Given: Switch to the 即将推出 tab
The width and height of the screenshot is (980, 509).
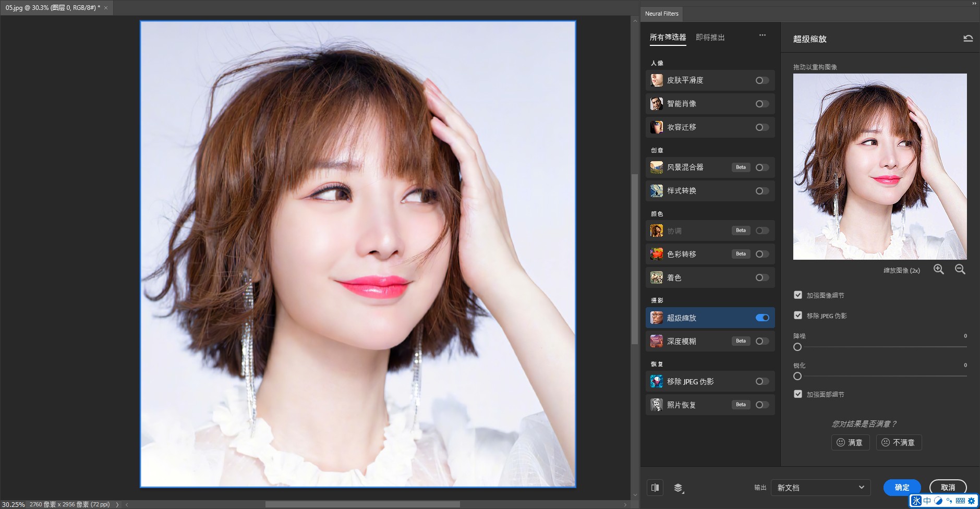Looking at the screenshot, I should [710, 38].
